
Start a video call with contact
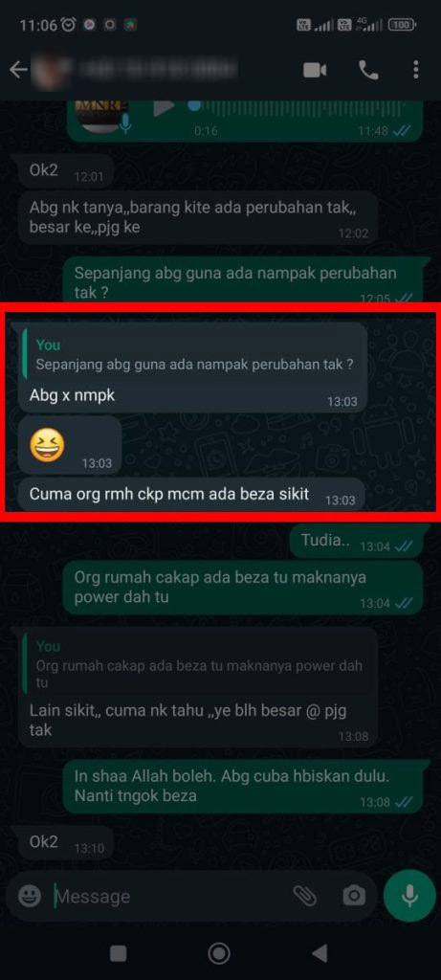point(315,70)
